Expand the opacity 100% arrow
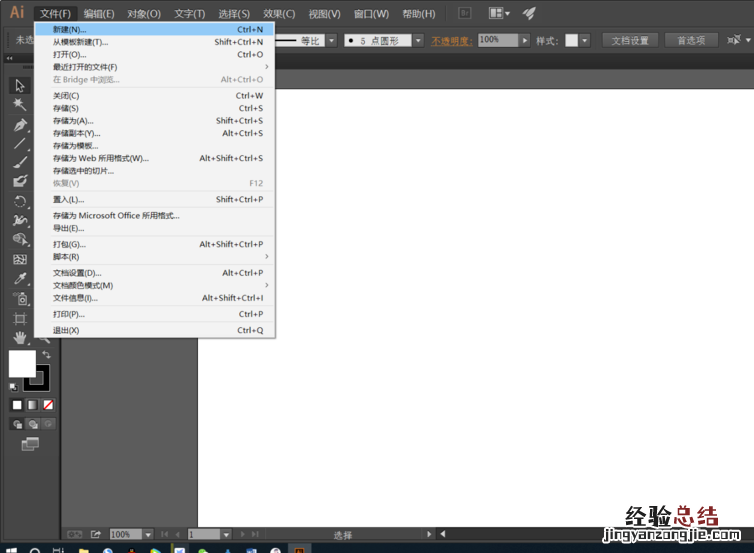754x553 pixels. tap(525, 40)
